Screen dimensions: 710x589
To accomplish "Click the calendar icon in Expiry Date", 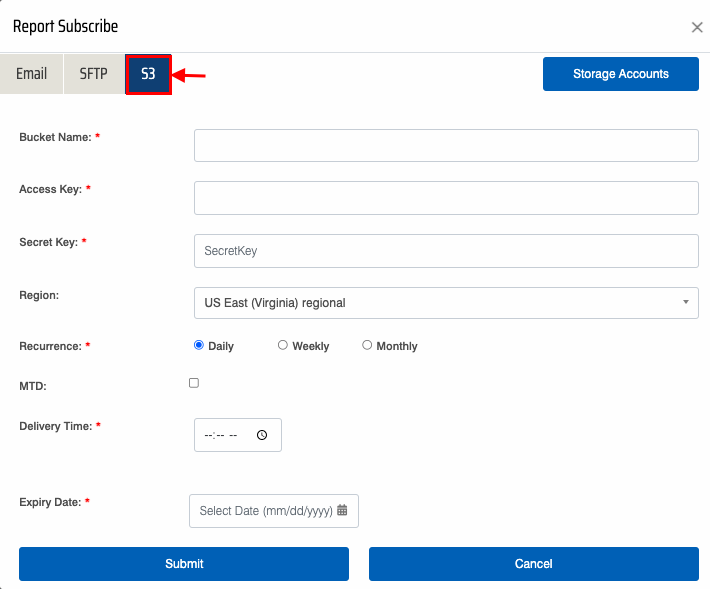I will [342, 510].
